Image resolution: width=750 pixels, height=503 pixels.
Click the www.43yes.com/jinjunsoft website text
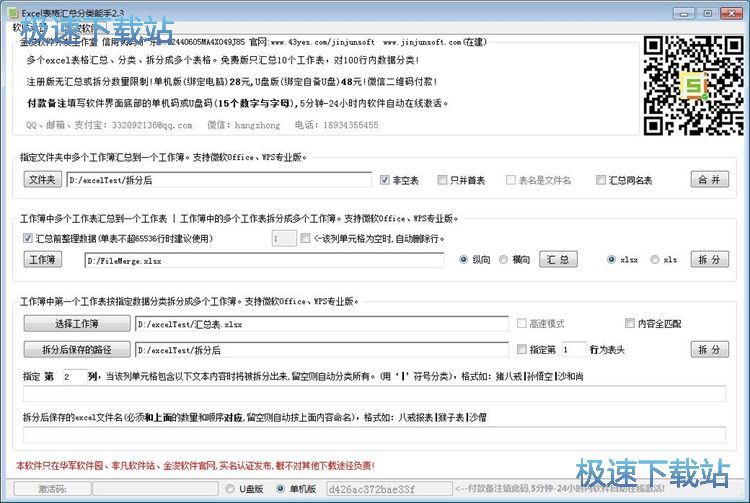322,42
